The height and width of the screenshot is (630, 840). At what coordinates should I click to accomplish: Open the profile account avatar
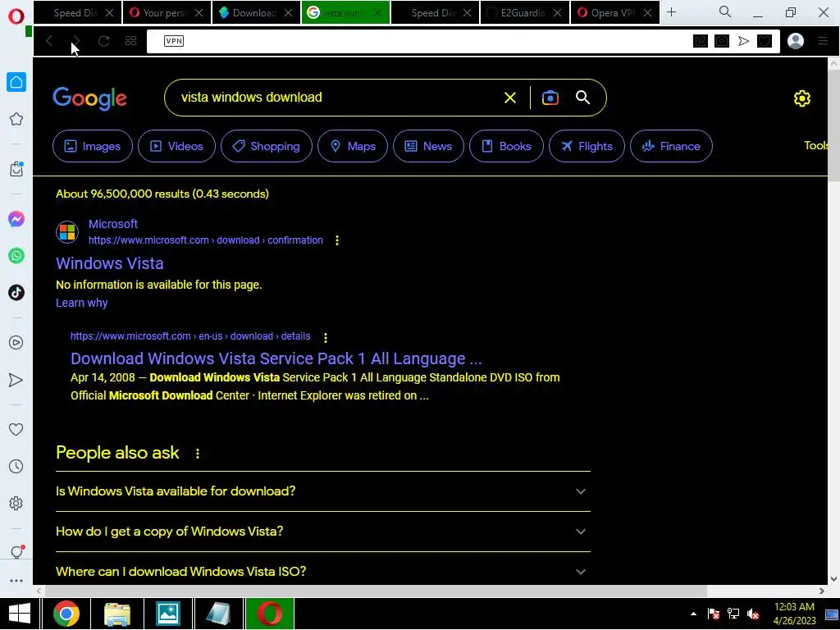pos(796,41)
